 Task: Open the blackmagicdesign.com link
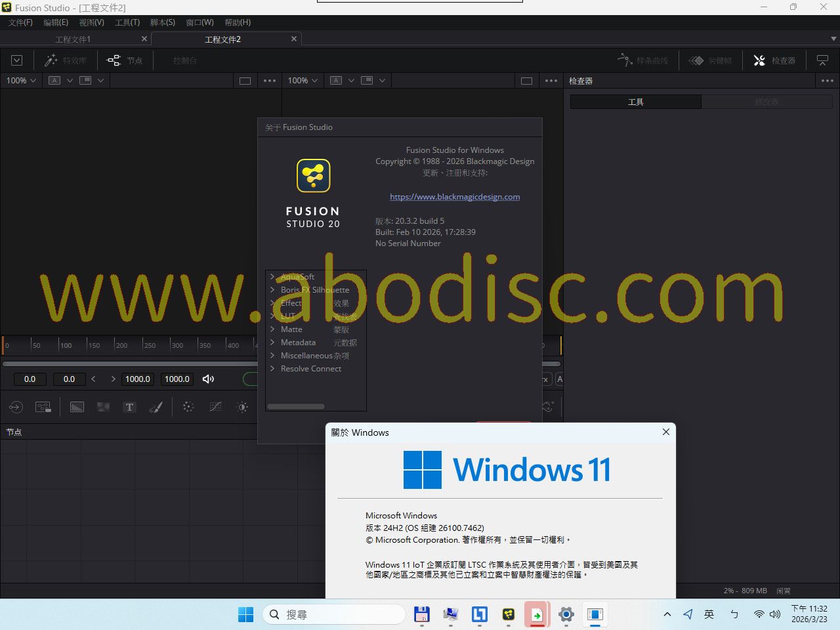pos(455,197)
